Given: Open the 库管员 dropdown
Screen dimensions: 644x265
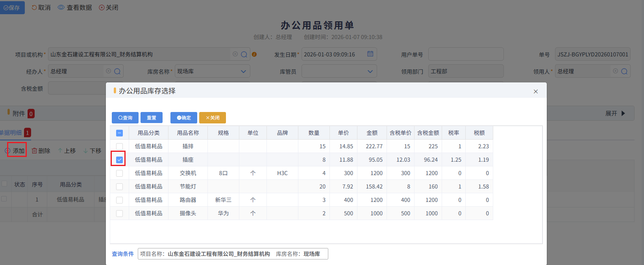Looking at the screenshot, I should coord(370,71).
